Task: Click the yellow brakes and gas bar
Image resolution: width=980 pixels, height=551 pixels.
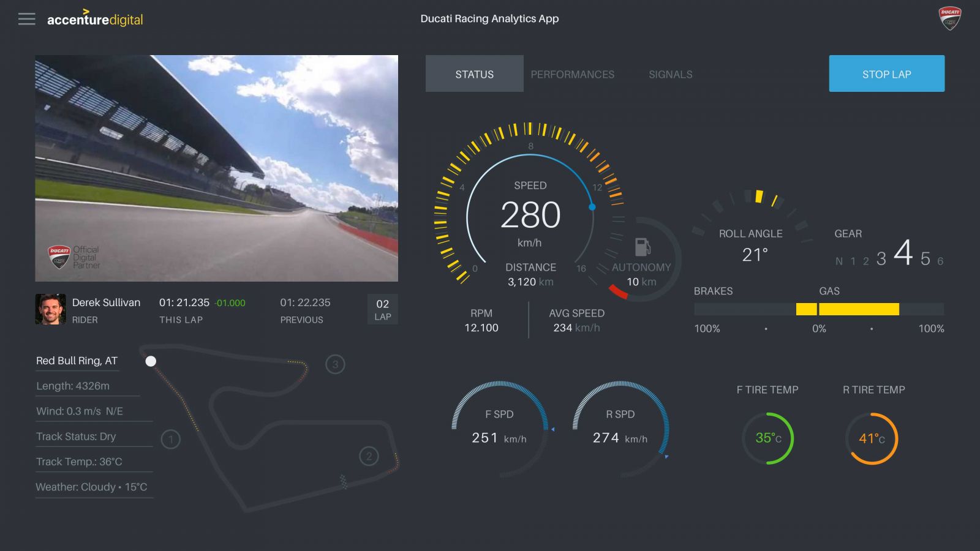Action: [847, 309]
